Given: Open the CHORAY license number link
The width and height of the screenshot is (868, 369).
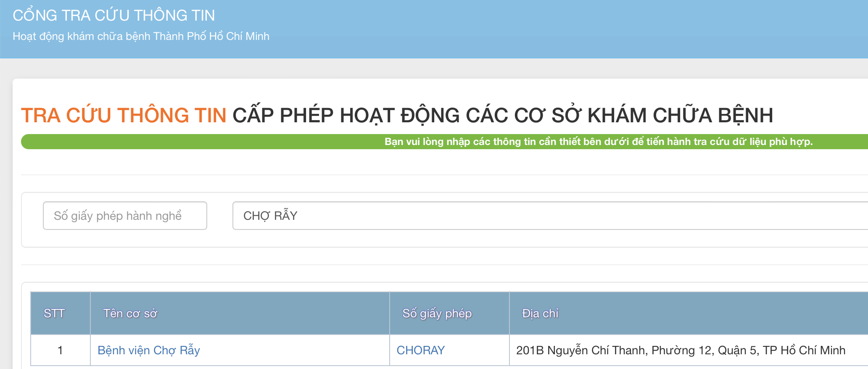Looking at the screenshot, I should click(420, 351).
